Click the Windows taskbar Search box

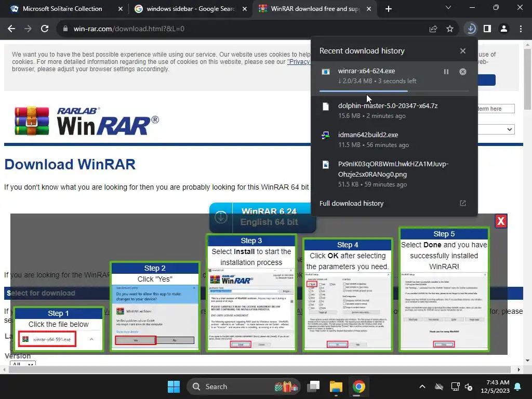click(x=244, y=387)
